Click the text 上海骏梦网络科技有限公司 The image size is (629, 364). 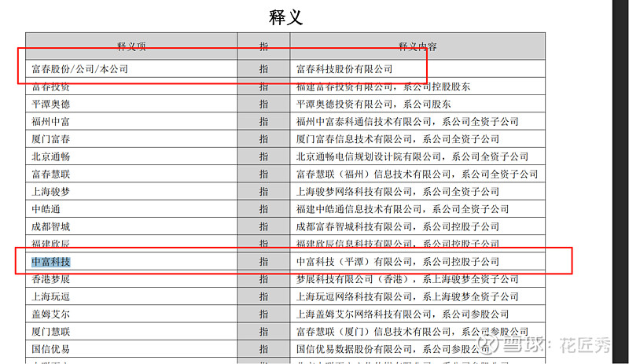(355, 192)
